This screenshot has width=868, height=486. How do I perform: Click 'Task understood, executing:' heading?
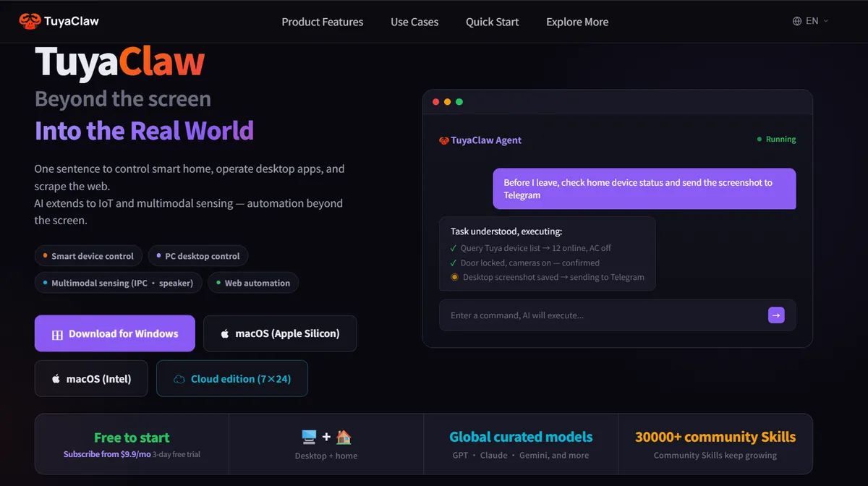(x=506, y=231)
